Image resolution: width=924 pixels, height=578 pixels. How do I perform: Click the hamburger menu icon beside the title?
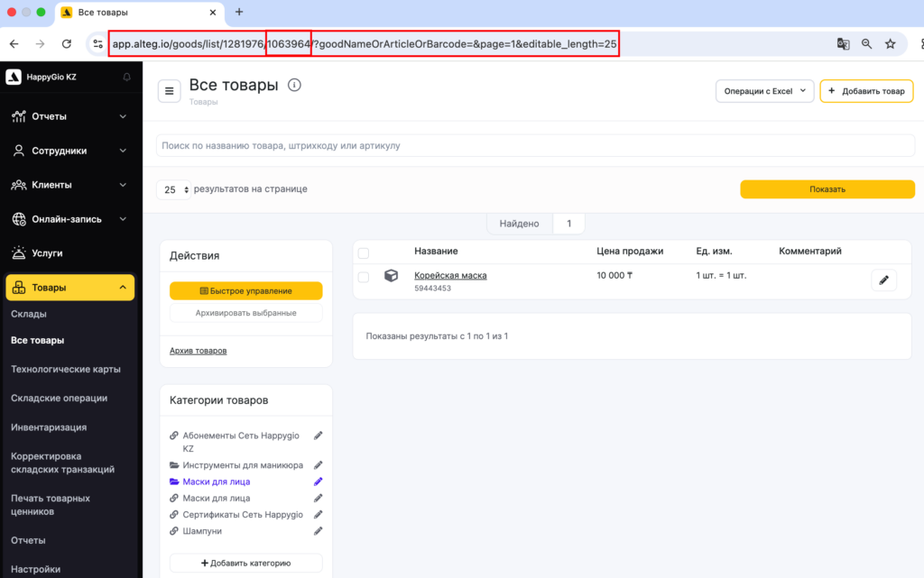tap(169, 91)
